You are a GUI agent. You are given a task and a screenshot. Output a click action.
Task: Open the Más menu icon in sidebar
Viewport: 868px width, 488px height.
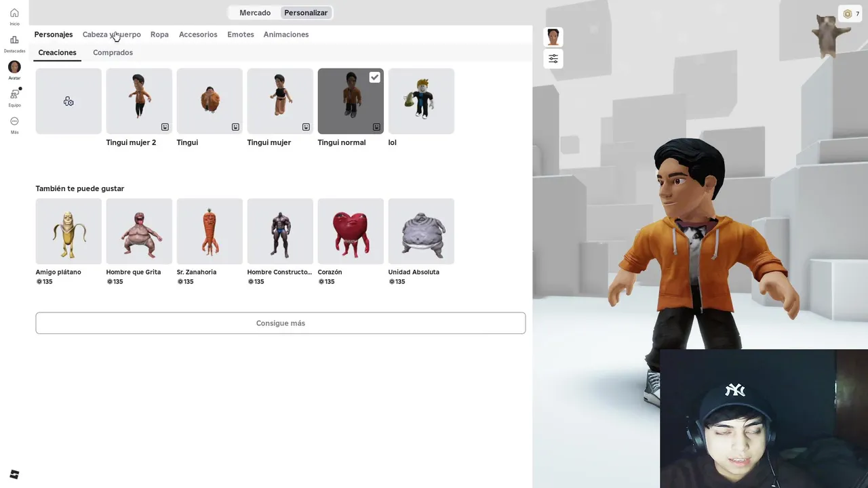tap(14, 121)
